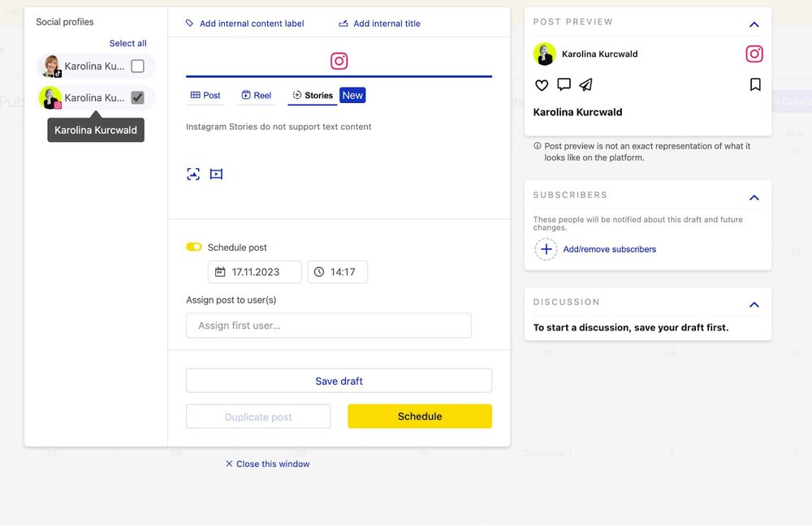Collapse the Discussion panel
812x526 pixels.
click(x=754, y=304)
